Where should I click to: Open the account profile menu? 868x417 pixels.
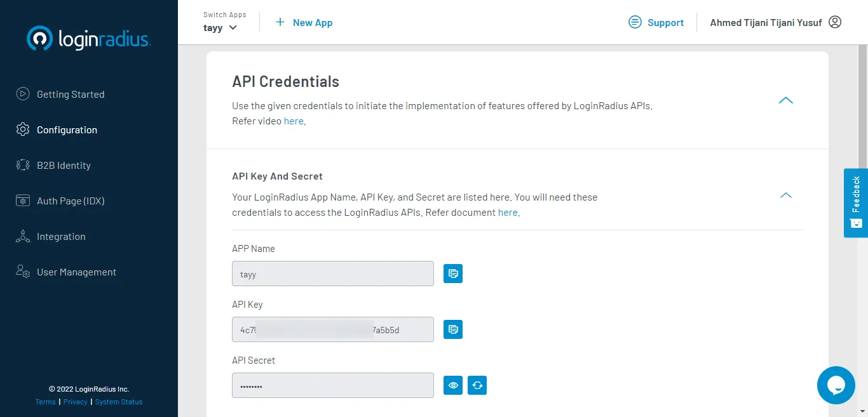(x=834, y=22)
